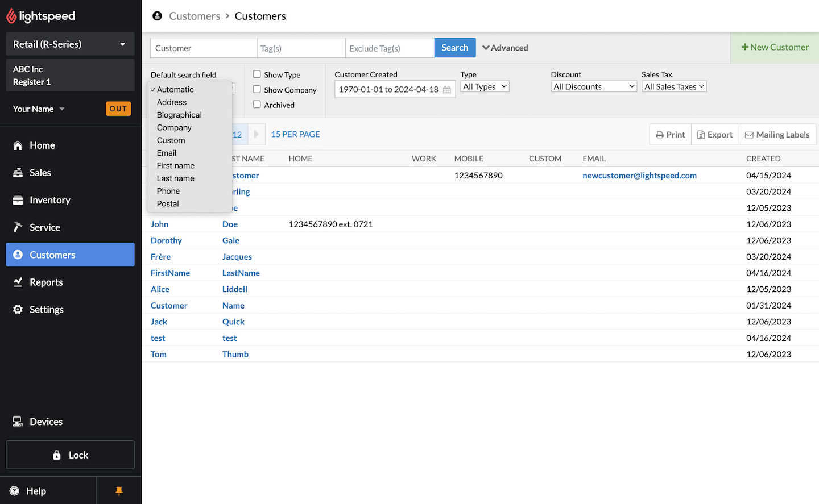
Task: Click the New Customer button
Action: tap(775, 47)
